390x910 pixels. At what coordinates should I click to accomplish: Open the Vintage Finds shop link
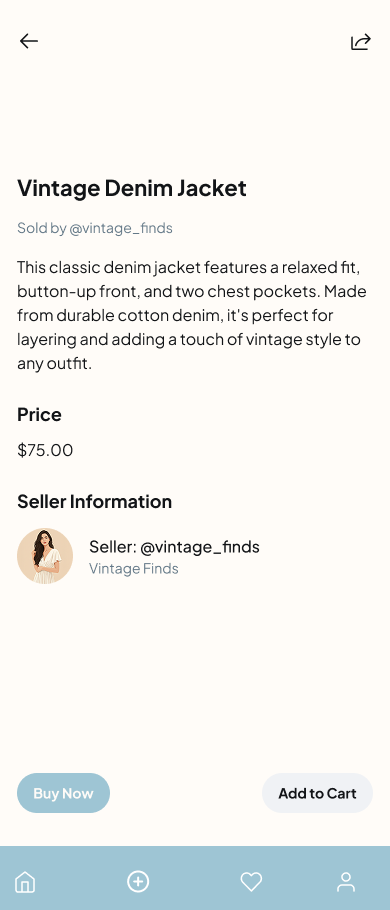pyautogui.click(x=133, y=568)
